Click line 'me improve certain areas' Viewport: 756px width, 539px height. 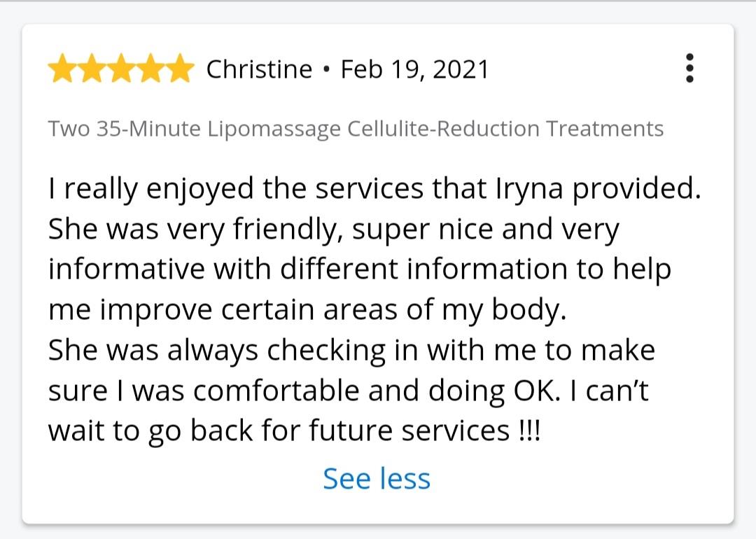click(x=307, y=310)
